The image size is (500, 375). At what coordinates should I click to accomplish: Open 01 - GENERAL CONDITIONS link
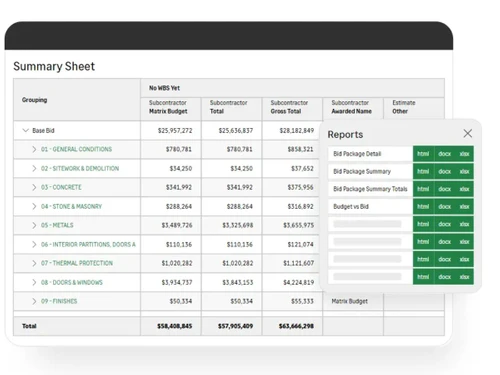76,149
